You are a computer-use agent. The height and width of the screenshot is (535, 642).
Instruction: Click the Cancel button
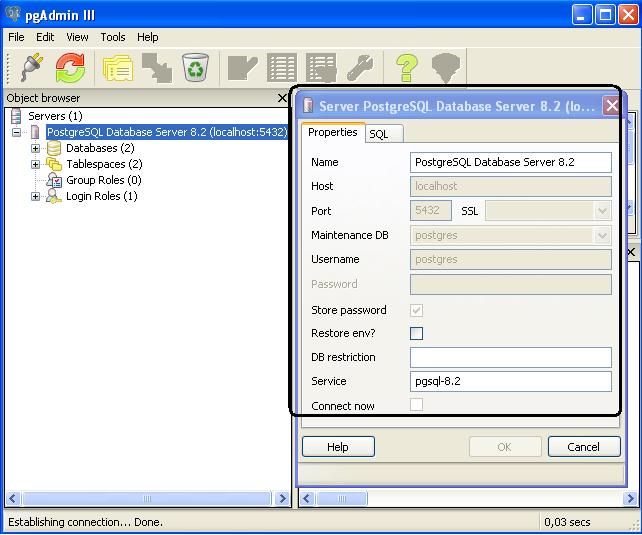tap(584, 447)
